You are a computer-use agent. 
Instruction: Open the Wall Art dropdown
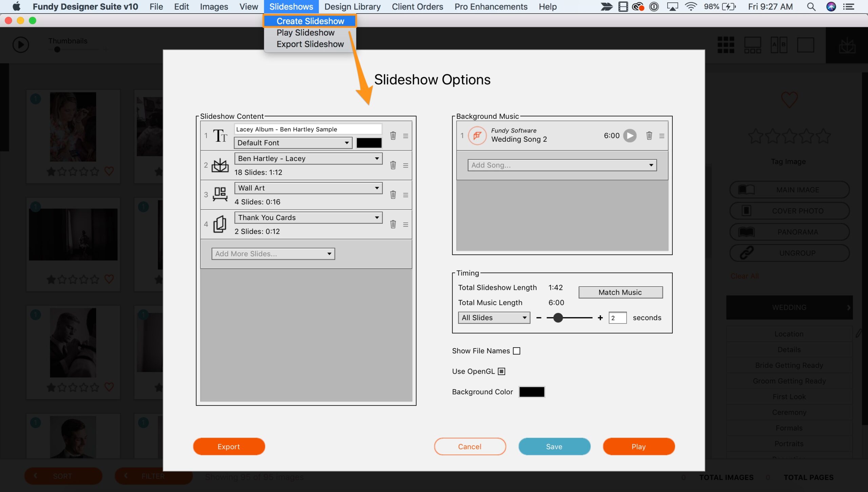pos(308,188)
